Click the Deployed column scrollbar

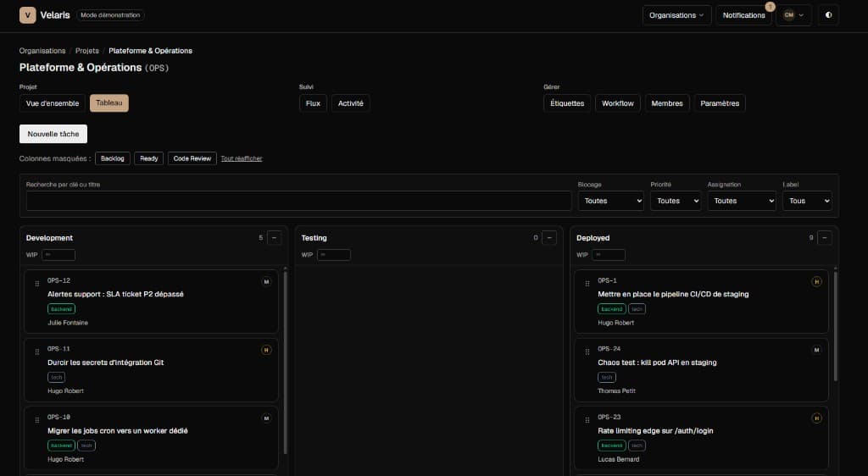(x=835, y=324)
